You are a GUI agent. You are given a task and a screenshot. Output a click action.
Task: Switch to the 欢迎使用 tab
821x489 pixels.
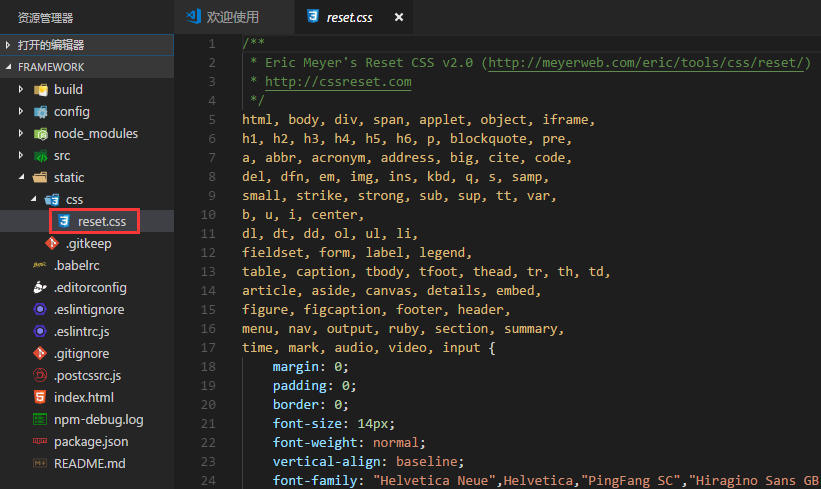coord(234,17)
